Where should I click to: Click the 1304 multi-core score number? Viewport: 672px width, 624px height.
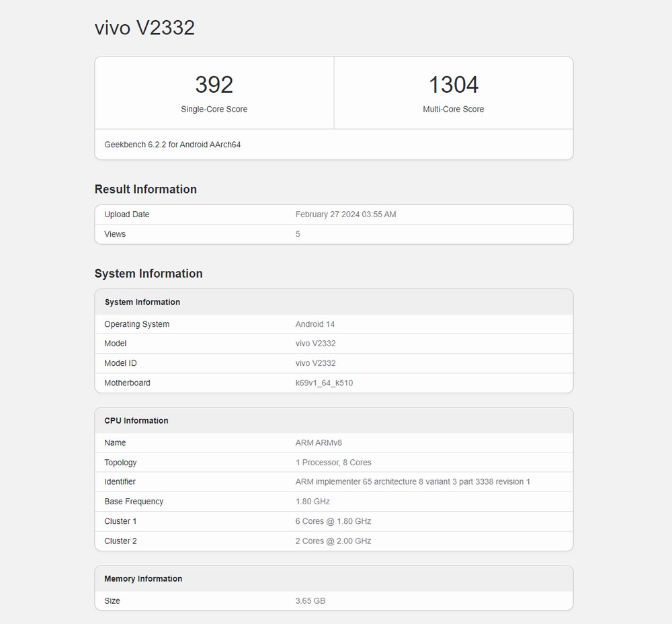pyautogui.click(x=454, y=85)
